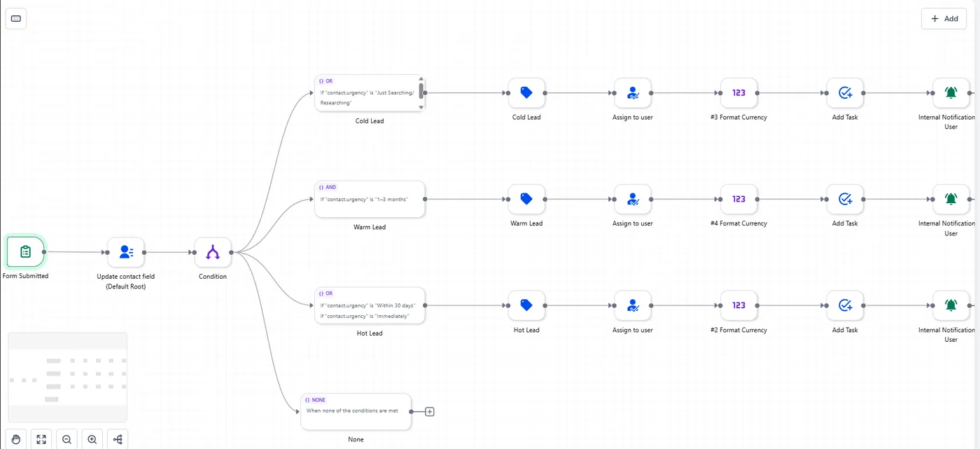Open the Warm Lead condition card
The width and height of the screenshot is (980, 449).
[370, 199]
